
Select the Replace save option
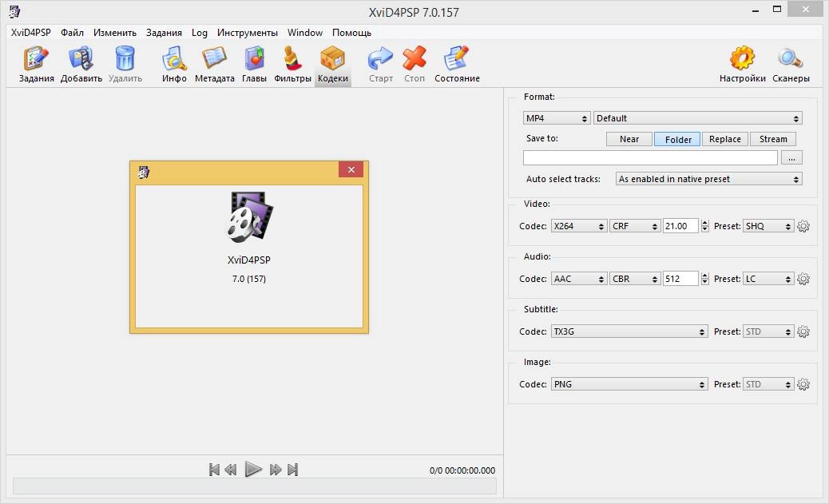point(725,139)
